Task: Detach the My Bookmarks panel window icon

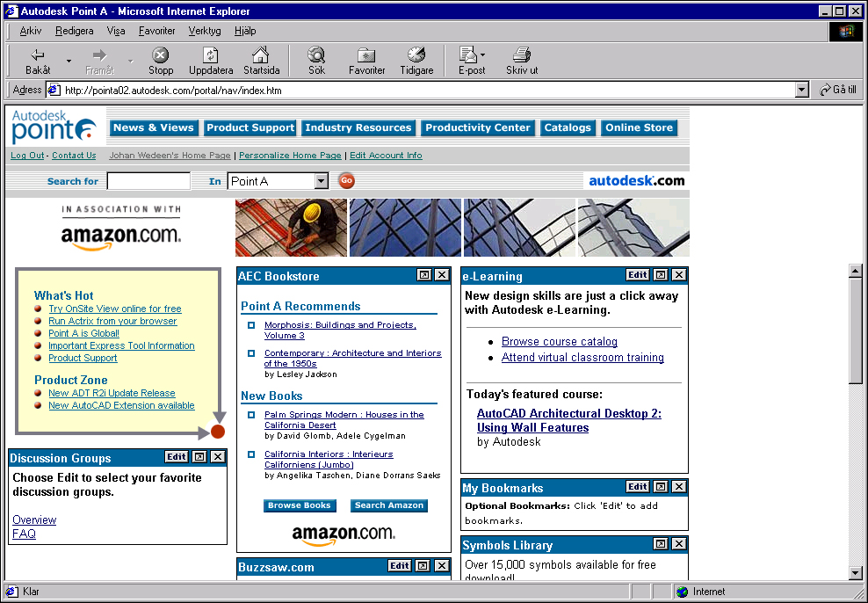Action: pos(661,487)
